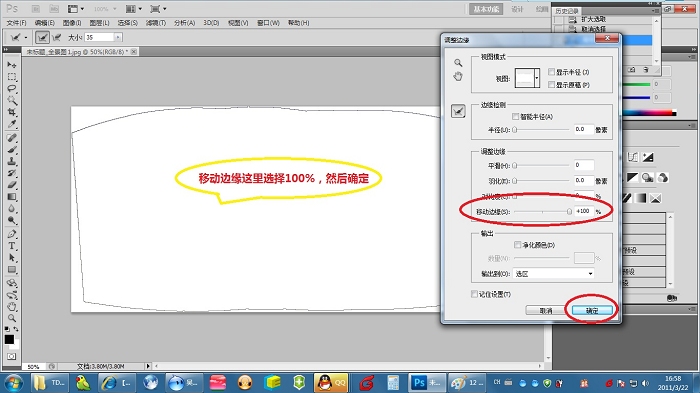Select the Move tool
The width and height of the screenshot is (700, 393).
click(x=12, y=65)
